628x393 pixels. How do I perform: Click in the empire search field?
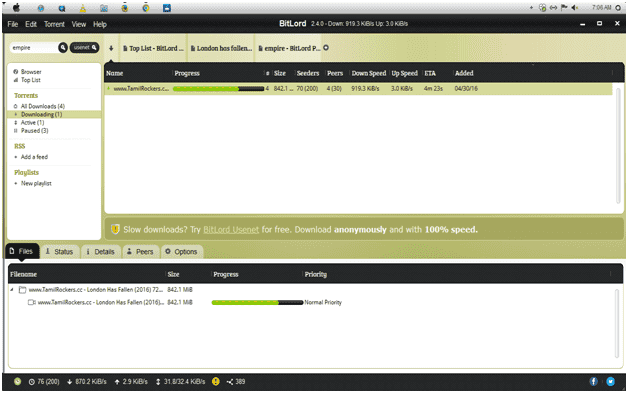pos(34,47)
